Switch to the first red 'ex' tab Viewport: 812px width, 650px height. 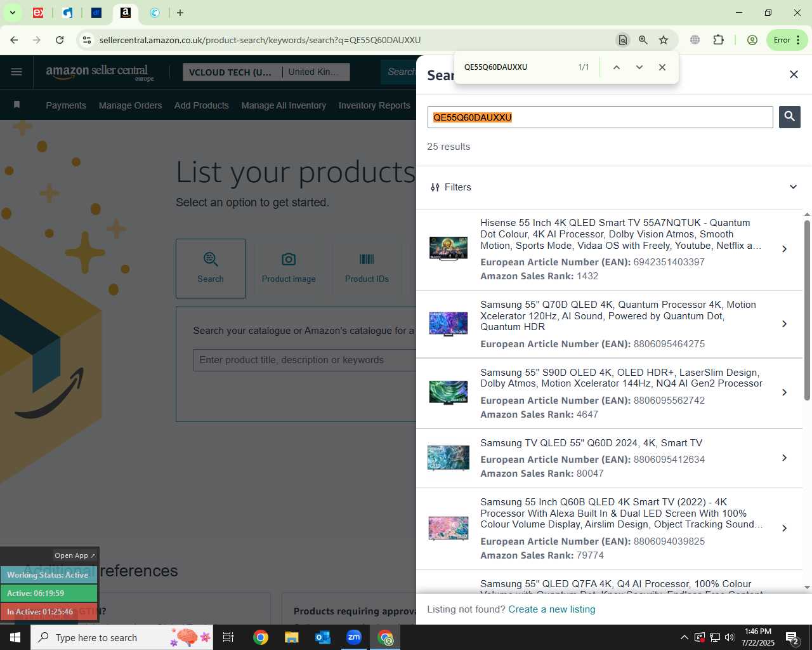(38, 13)
